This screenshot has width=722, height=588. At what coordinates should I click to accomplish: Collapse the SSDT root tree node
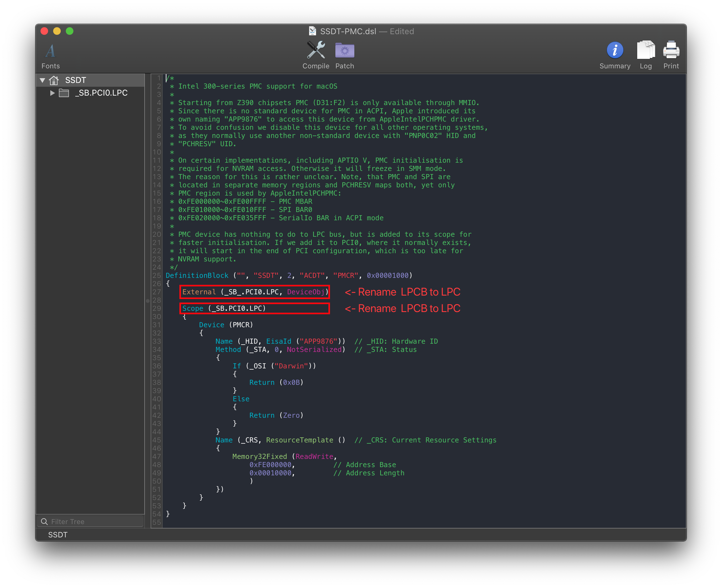[42, 80]
